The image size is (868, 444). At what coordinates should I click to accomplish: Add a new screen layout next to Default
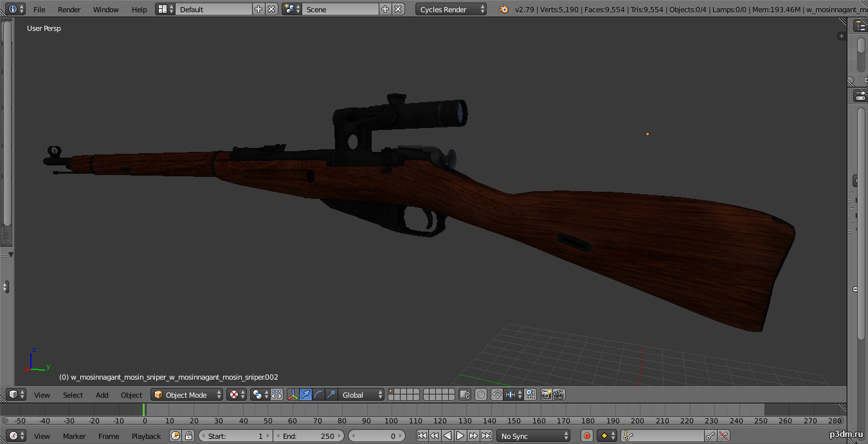point(258,9)
